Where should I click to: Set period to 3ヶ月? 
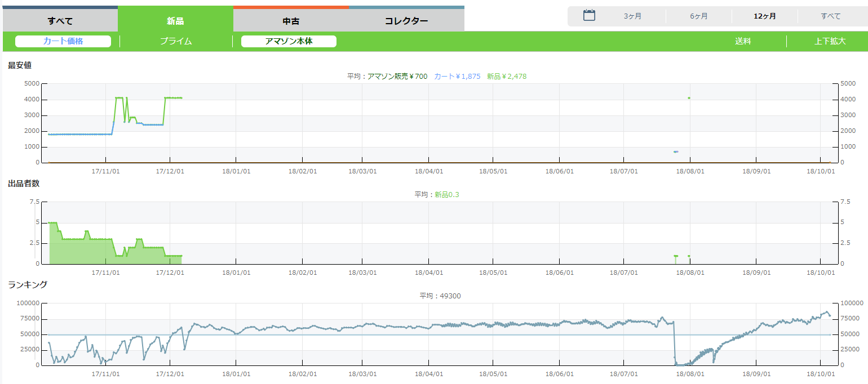pos(632,16)
